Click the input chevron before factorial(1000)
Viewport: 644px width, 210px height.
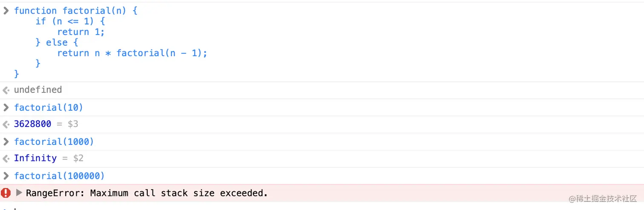pos(6,141)
